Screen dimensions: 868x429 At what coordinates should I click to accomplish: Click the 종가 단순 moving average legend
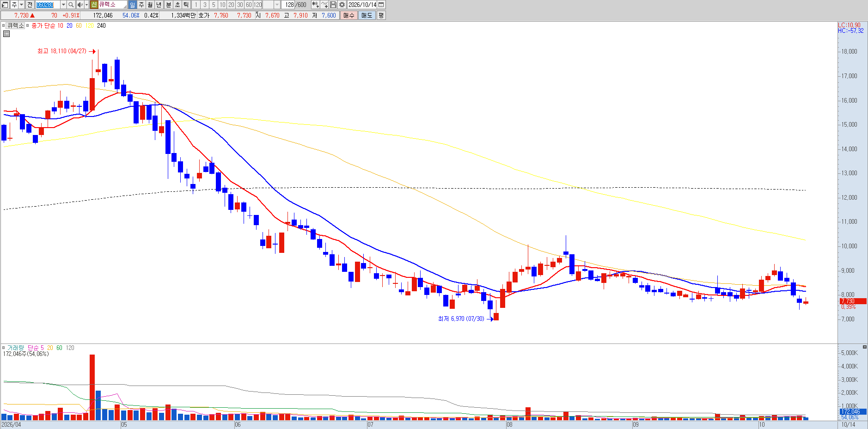coord(43,25)
